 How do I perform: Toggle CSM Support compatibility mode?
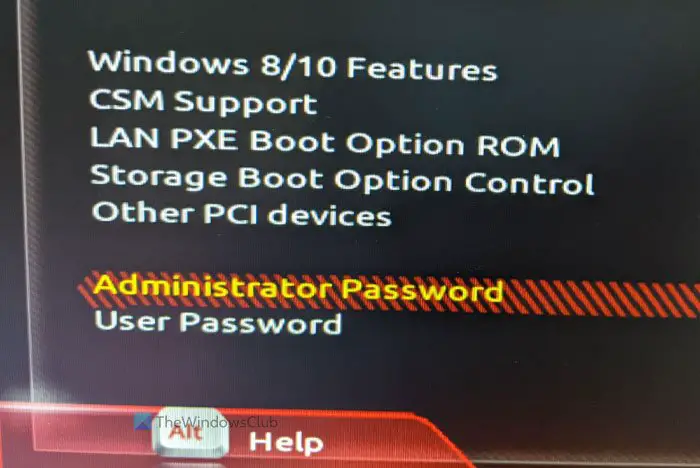[x=203, y=101]
